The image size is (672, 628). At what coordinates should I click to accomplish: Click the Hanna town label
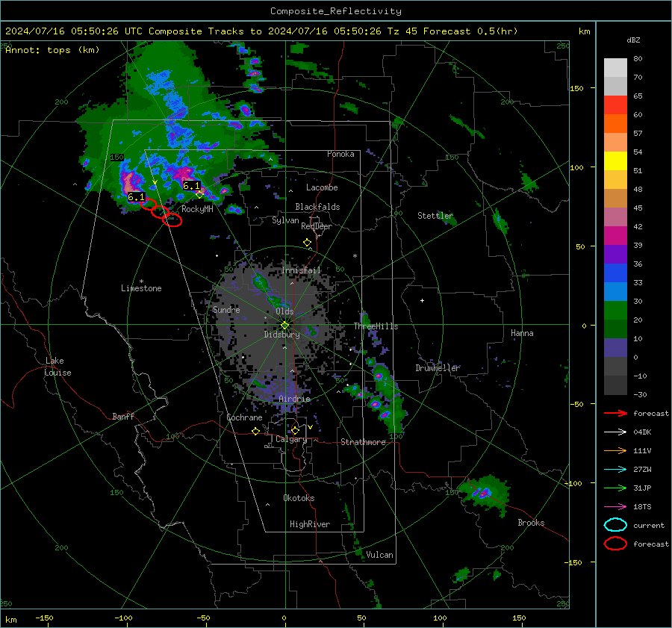point(522,333)
